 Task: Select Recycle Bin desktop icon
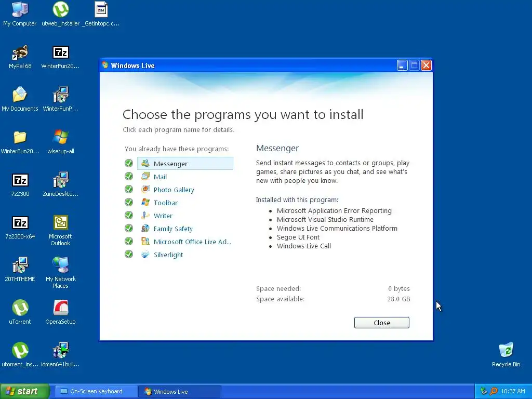[506, 355]
